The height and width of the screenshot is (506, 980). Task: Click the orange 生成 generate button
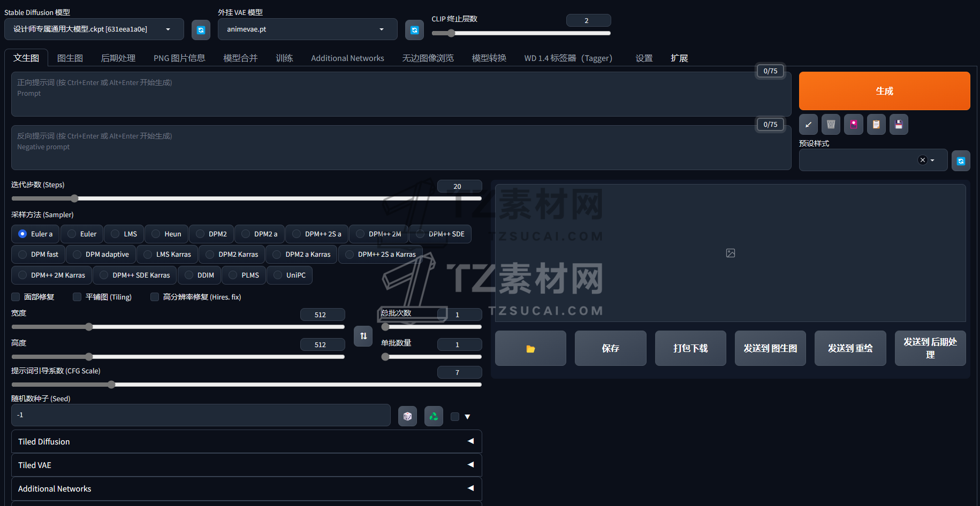(884, 91)
